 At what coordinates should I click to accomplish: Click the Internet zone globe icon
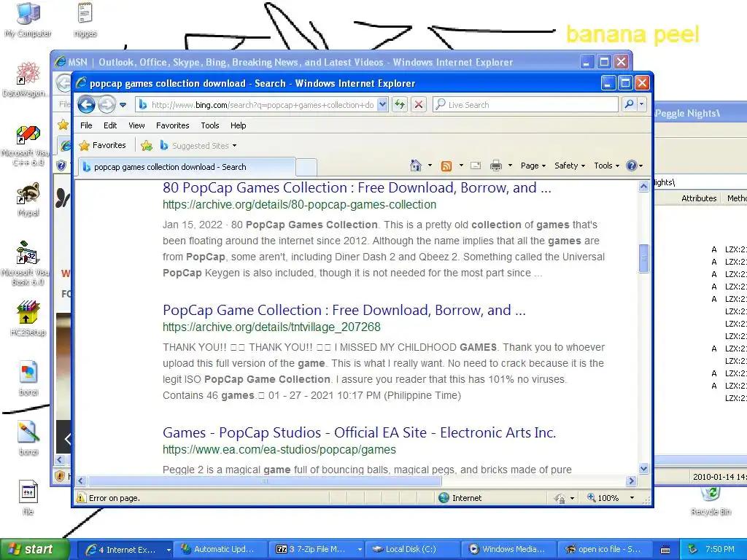[x=444, y=497]
